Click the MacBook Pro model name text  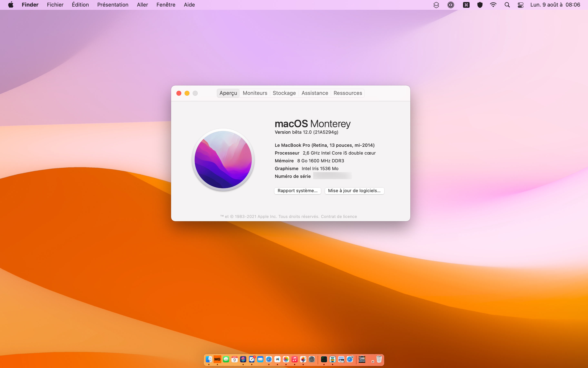coord(325,145)
